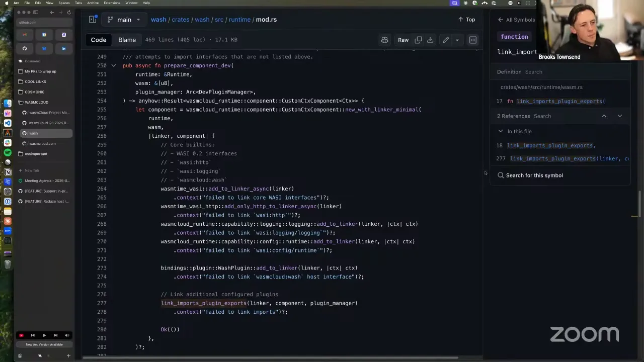Open the Spaces menu in menu bar
The height and width of the screenshot is (362, 644).
(64, 3)
